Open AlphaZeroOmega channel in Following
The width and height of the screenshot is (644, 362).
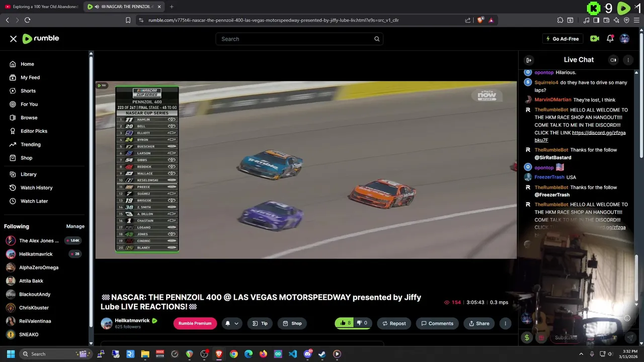(39, 267)
